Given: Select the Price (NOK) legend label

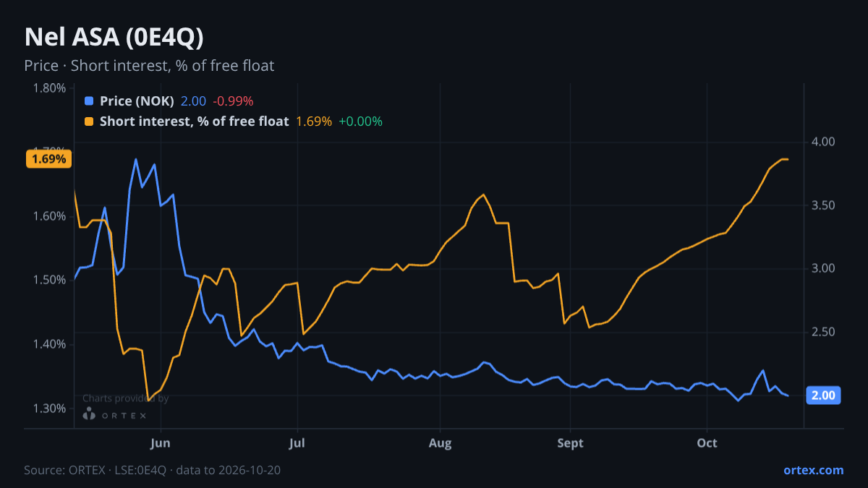Looking at the screenshot, I should 137,101.
